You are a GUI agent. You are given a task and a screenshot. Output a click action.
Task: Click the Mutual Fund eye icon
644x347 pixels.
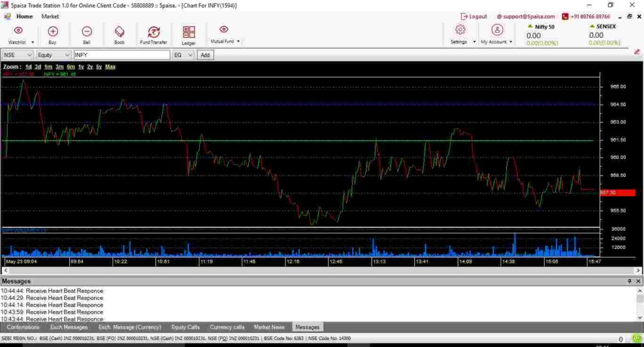(224, 30)
